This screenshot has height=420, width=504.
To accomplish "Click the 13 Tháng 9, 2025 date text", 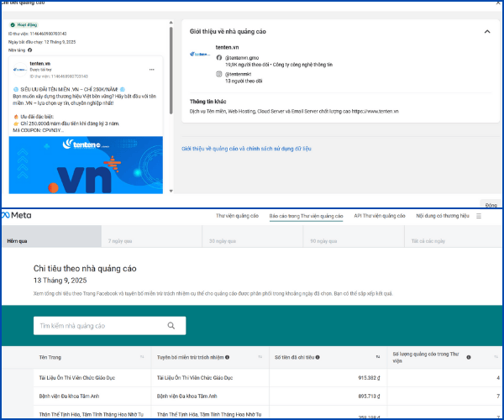I will pyautogui.click(x=60, y=281).
